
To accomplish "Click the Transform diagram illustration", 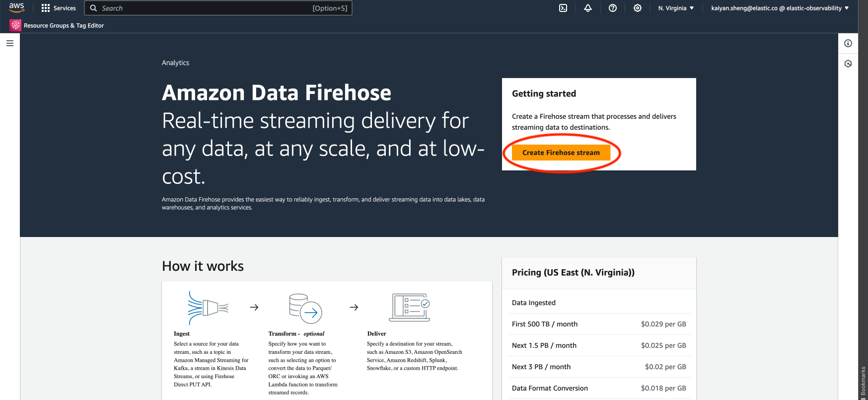I will click(305, 308).
